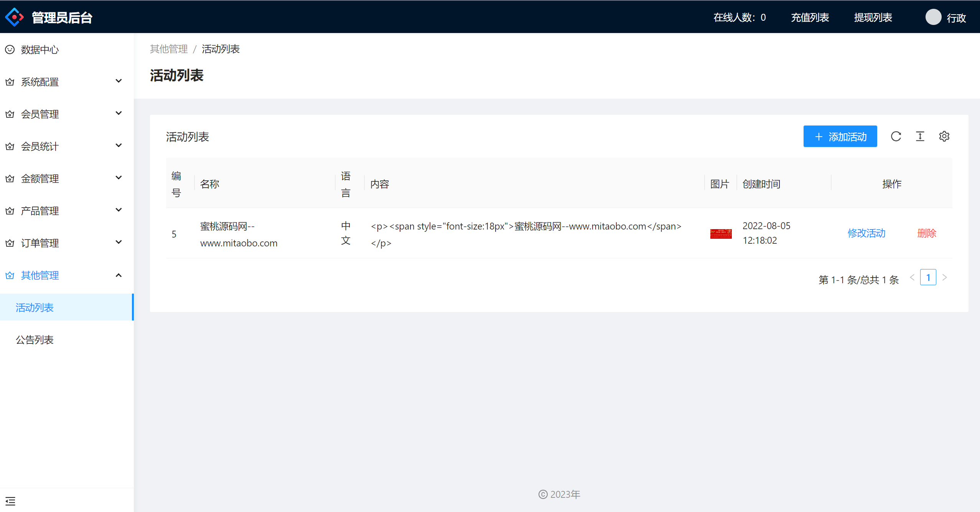Click the refresh/reload icon
This screenshot has height=512, width=980.
tap(896, 137)
